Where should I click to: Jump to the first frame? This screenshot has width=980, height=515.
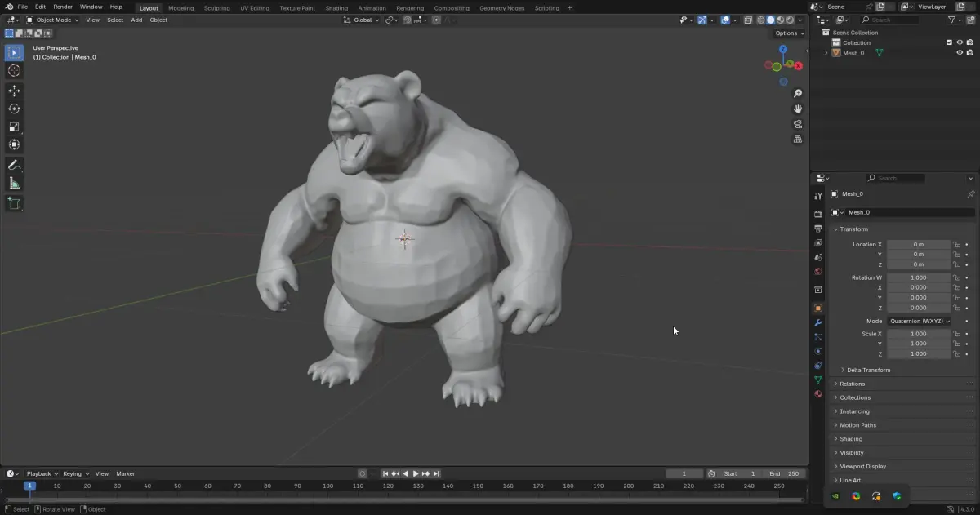point(385,473)
